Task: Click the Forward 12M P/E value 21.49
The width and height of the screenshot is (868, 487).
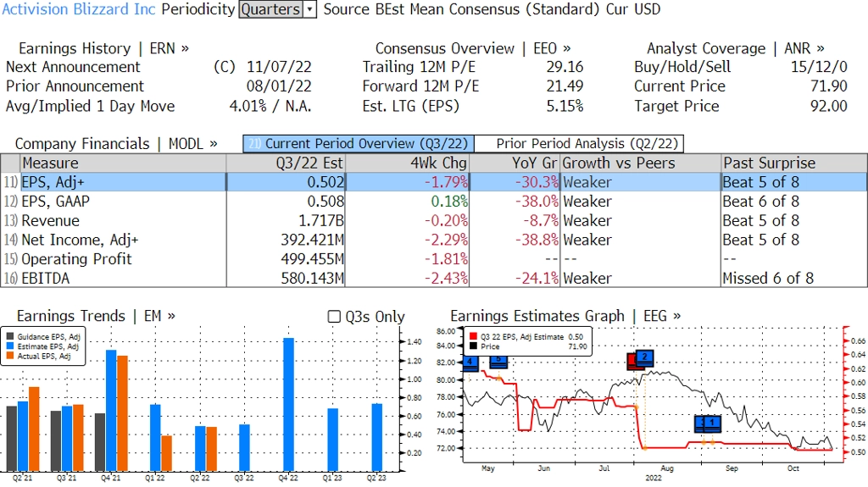Action: click(x=565, y=86)
